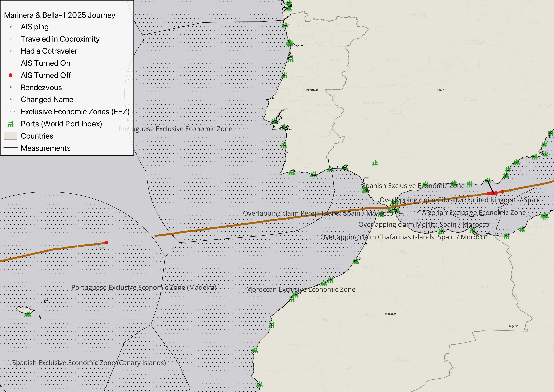Click the beige Countries legend swatch

click(11, 136)
